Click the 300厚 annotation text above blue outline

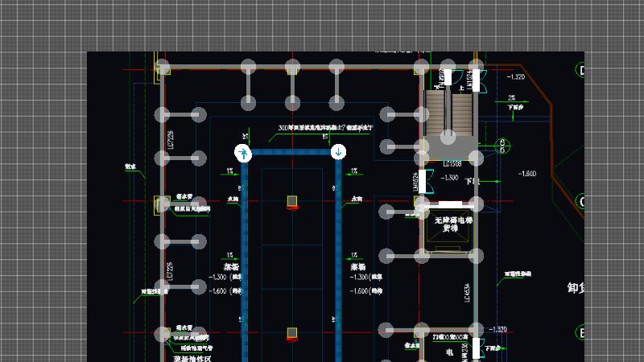point(325,127)
